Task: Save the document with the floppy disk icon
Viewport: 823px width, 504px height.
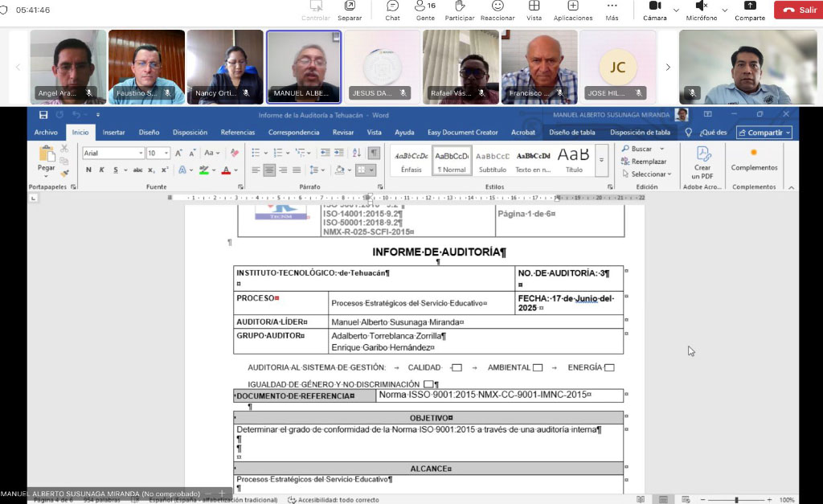Action: pos(43,114)
